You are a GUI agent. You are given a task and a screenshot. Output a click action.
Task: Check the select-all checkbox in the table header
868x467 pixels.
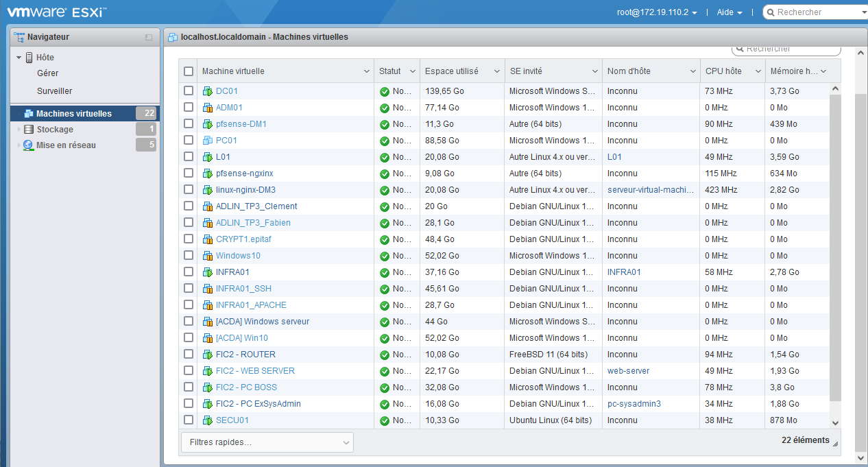point(189,71)
